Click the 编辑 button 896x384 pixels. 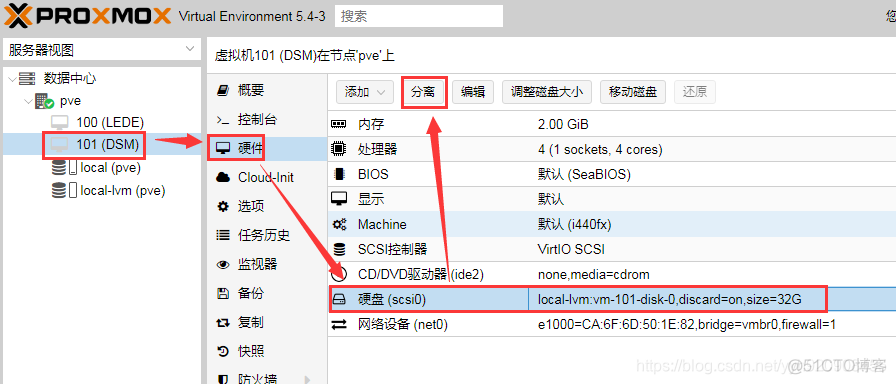[473, 92]
